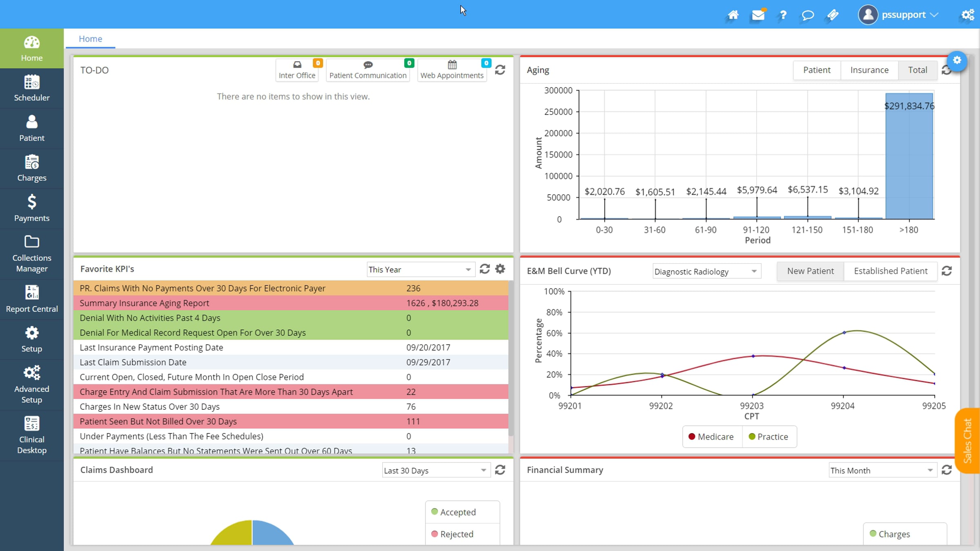The width and height of the screenshot is (980, 551).
Task: Go to Payments dollar icon
Action: pos(31,202)
